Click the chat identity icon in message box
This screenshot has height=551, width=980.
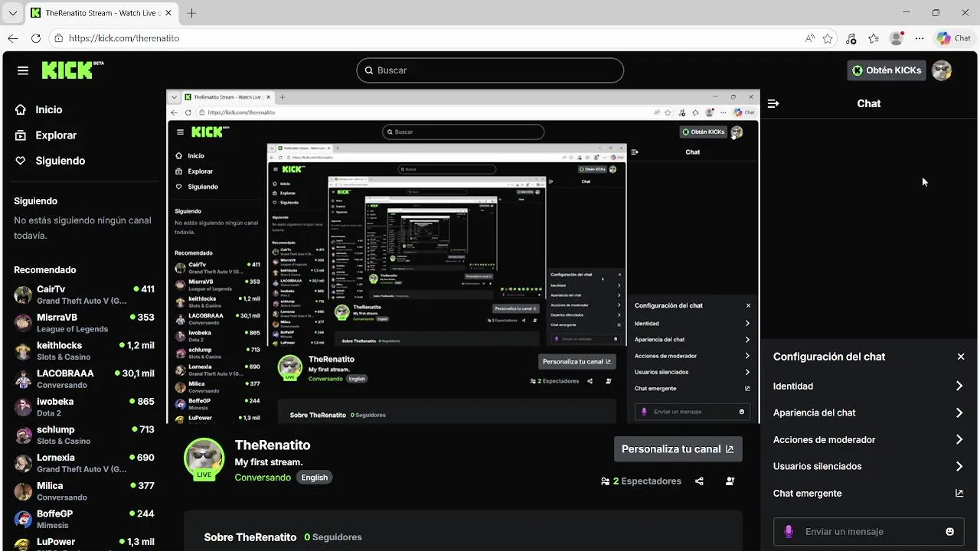pyautogui.click(x=789, y=532)
